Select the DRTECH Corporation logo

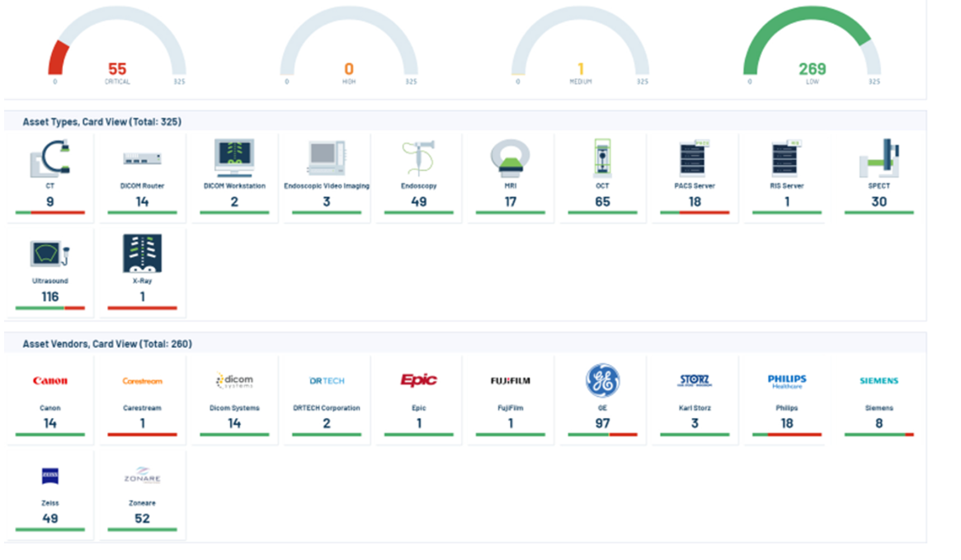327,380
